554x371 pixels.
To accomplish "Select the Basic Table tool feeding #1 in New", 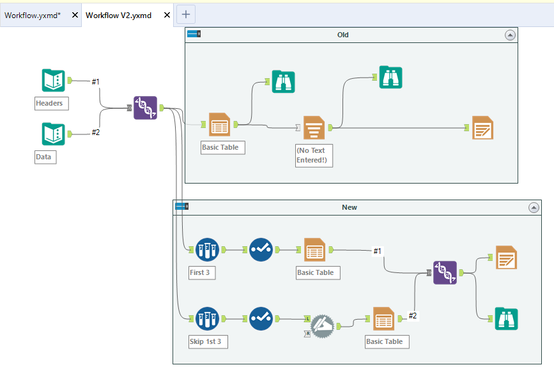I will [314, 249].
